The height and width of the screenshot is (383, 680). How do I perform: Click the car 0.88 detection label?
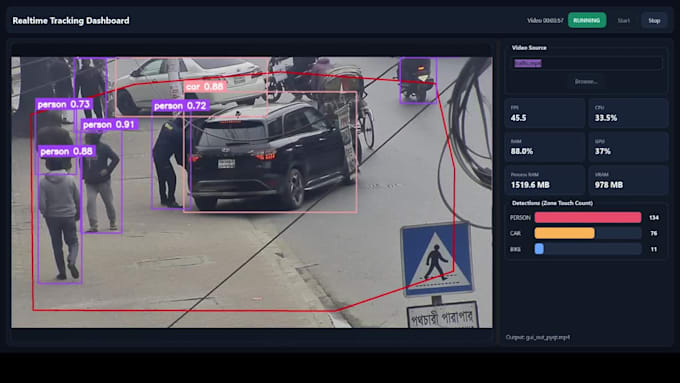(x=205, y=86)
